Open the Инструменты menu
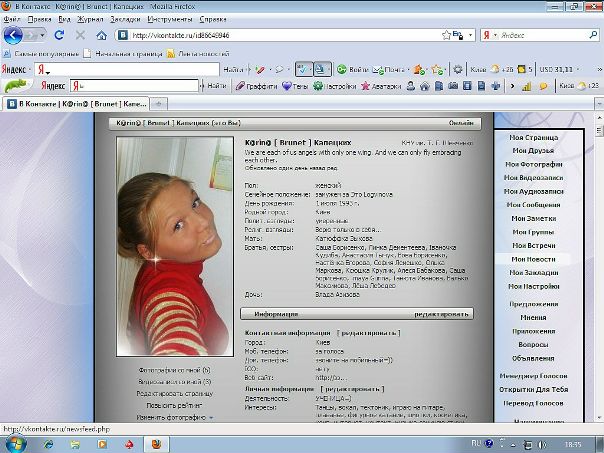The height and width of the screenshot is (453, 604). (170, 19)
